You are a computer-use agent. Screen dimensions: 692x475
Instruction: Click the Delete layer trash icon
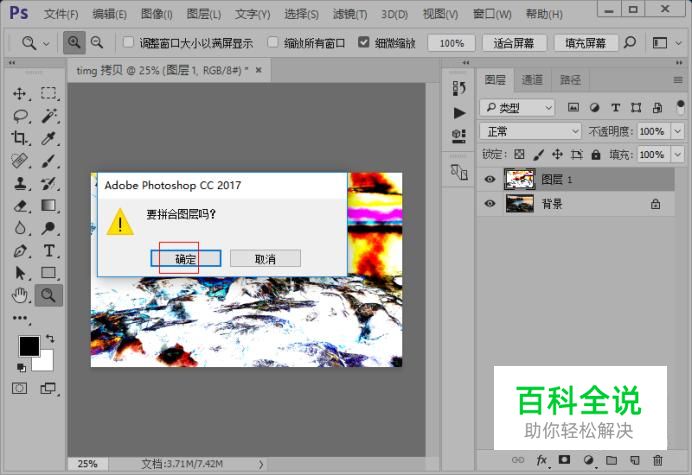click(658, 460)
